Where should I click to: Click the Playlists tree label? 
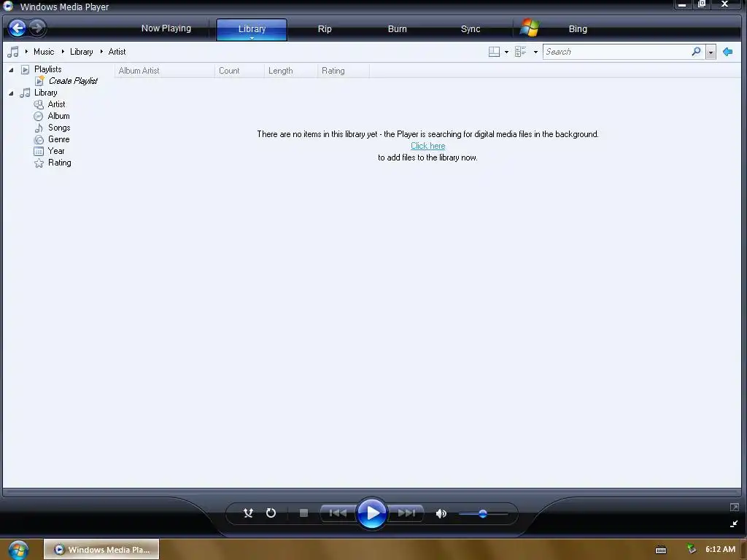tap(47, 69)
